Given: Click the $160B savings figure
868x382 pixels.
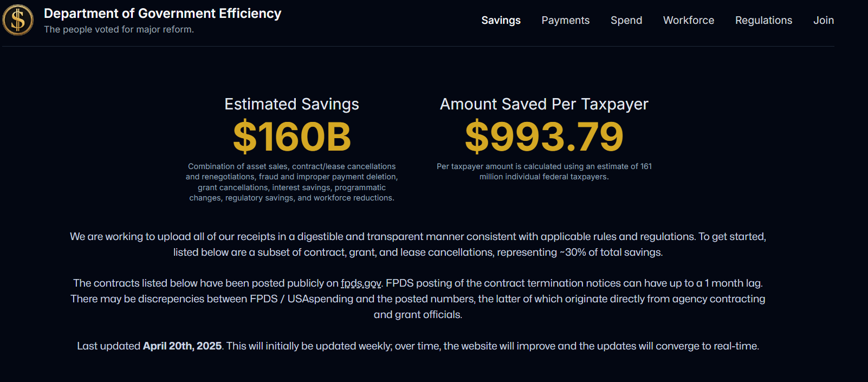Looking at the screenshot, I should [x=292, y=137].
